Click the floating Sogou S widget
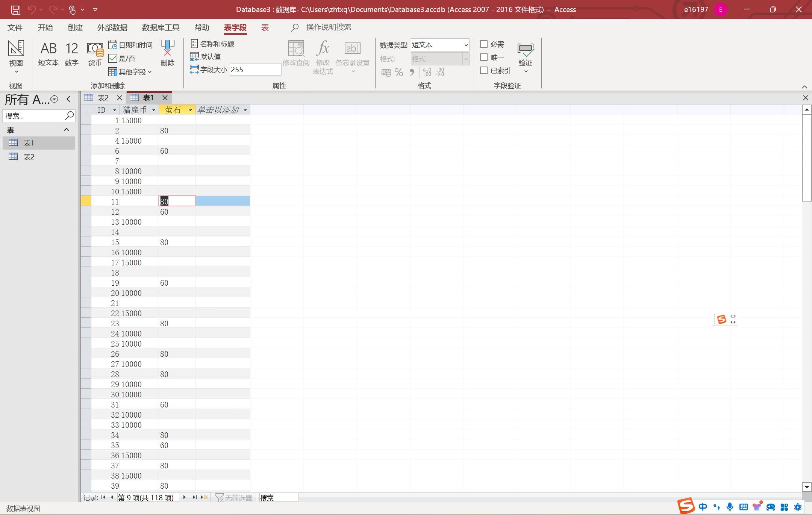This screenshot has height=515, width=812. tap(721, 320)
